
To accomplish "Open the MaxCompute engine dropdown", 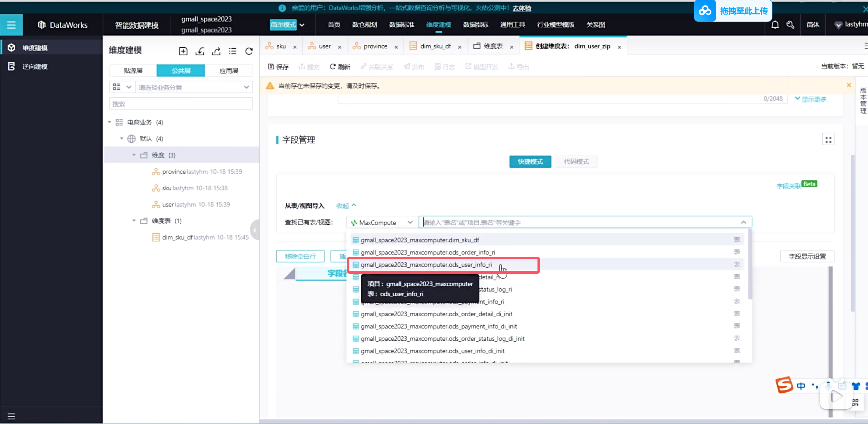I will [382, 223].
